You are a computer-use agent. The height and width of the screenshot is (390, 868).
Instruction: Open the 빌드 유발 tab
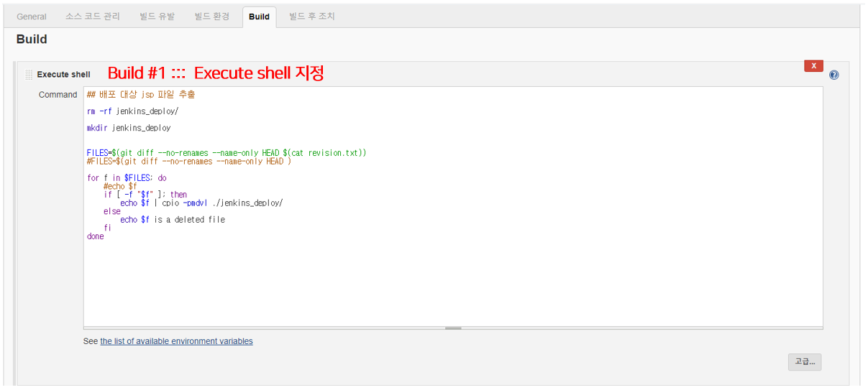[157, 17]
